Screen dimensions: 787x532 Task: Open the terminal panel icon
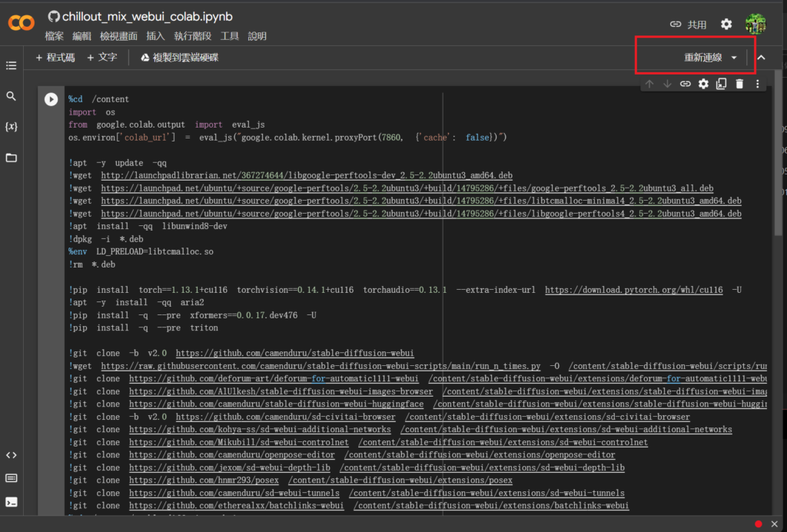pyautogui.click(x=11, y=502)
